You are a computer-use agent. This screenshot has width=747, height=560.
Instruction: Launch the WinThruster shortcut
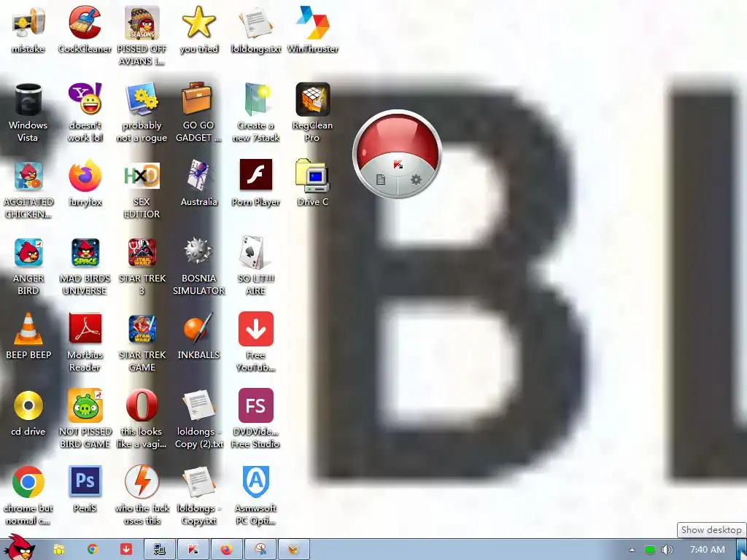point(312,23)
